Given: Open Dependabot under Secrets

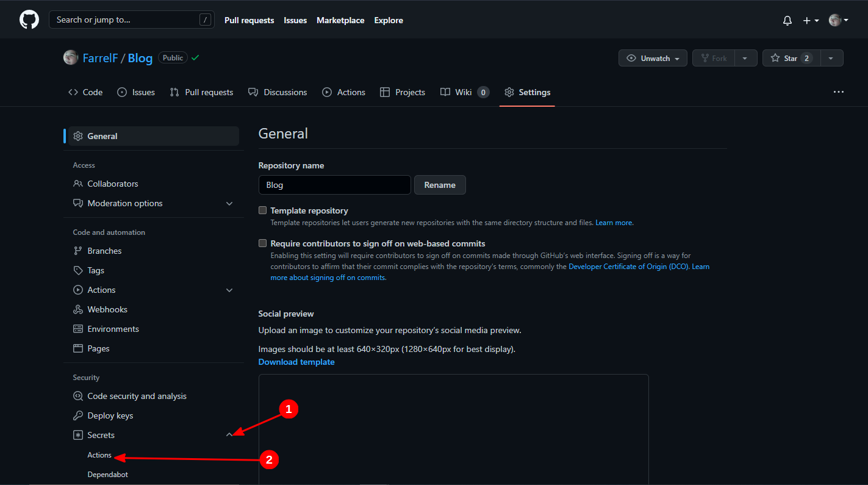Looking at the screenshot, I should coord(108,475).
